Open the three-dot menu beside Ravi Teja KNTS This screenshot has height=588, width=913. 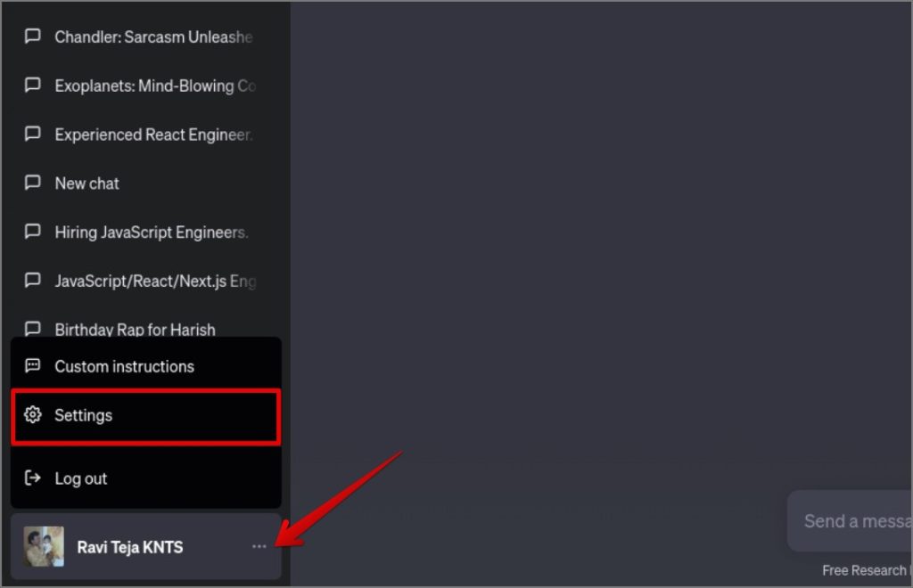tap(259, 547)
